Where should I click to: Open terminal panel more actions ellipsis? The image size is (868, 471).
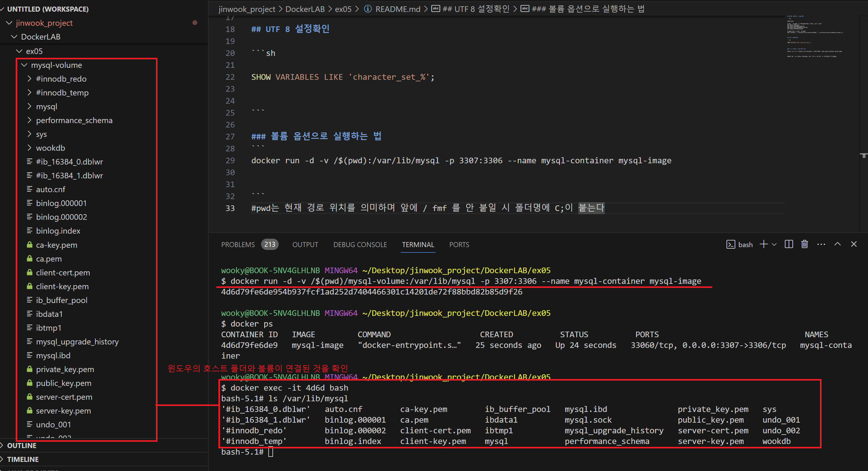pos(821,244)
